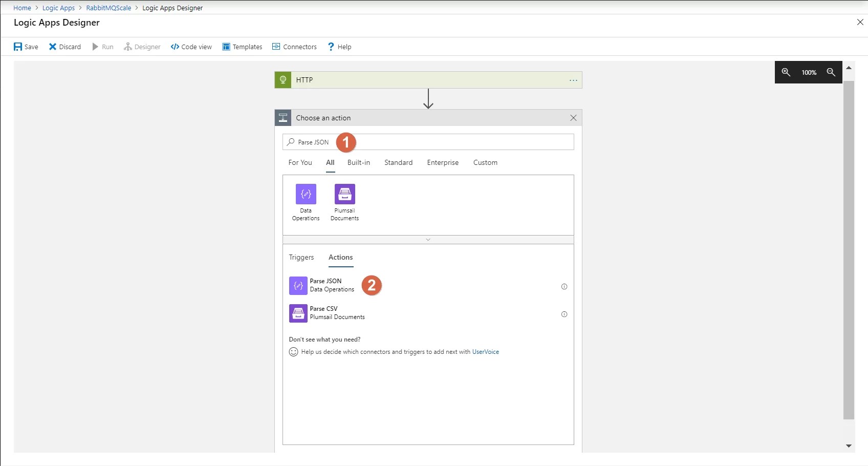The width and height of the screenshot is (868, 466).
Task: Click the smiley feedback icon
Action: [x=293, y=352]
